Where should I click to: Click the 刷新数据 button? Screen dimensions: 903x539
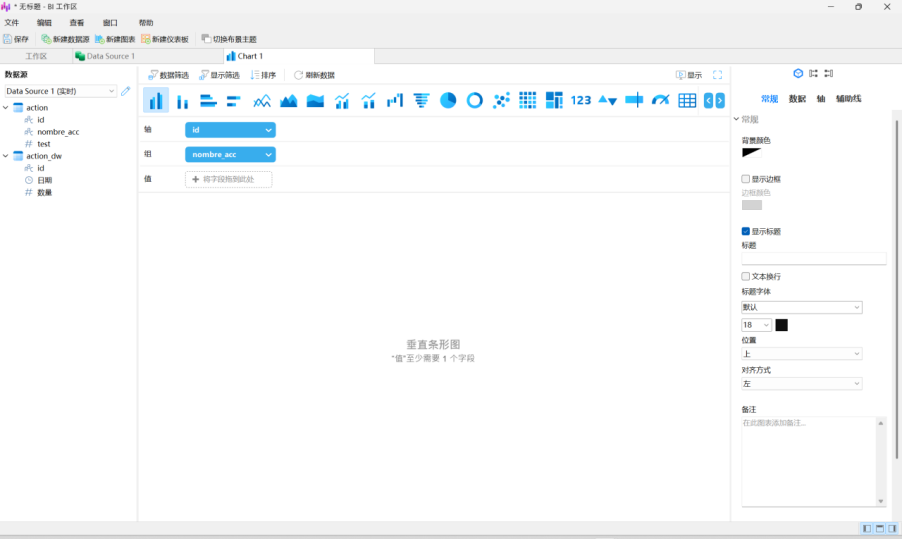click(314, 75)
